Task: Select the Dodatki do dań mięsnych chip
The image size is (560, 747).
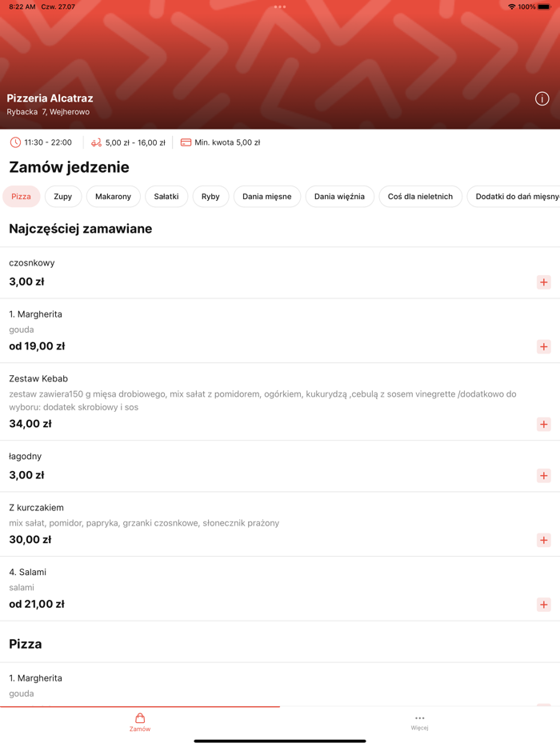Action: point(514,196)
